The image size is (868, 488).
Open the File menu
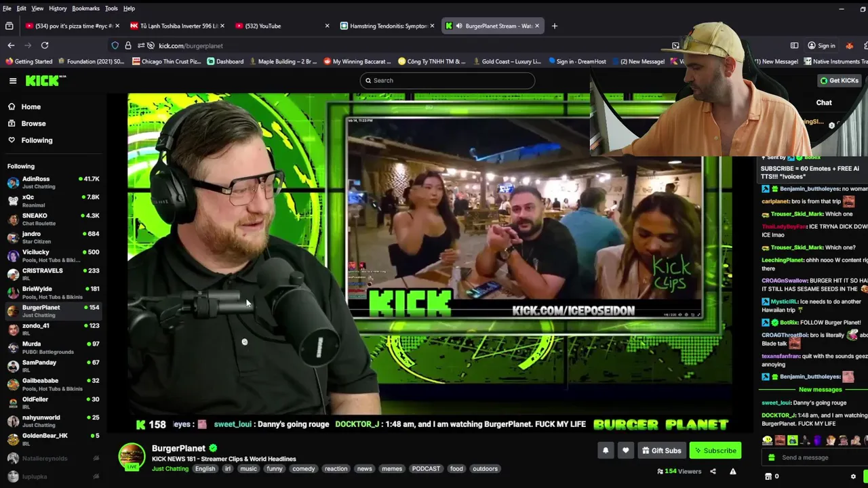(7, 8)
